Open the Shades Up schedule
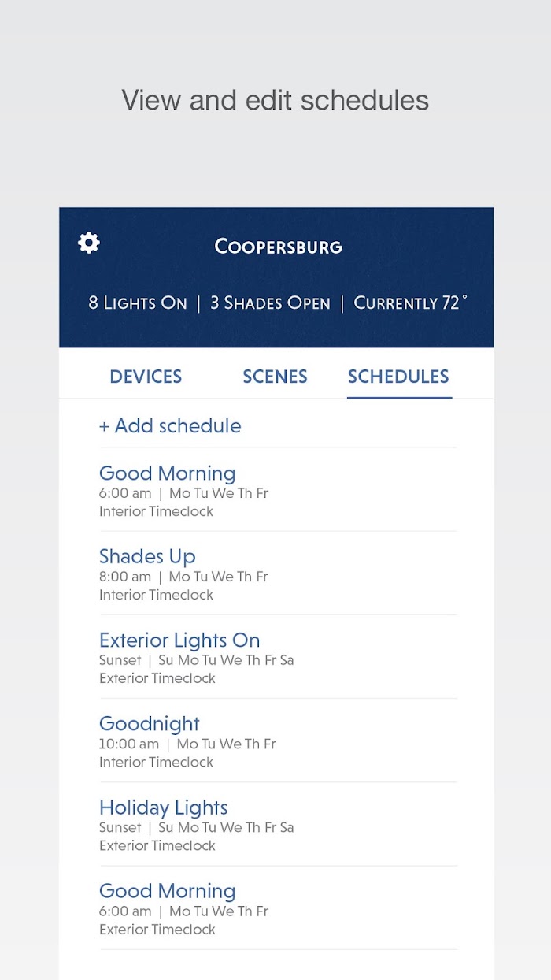Screen dimensions: 551x980 tap(278, 574)
